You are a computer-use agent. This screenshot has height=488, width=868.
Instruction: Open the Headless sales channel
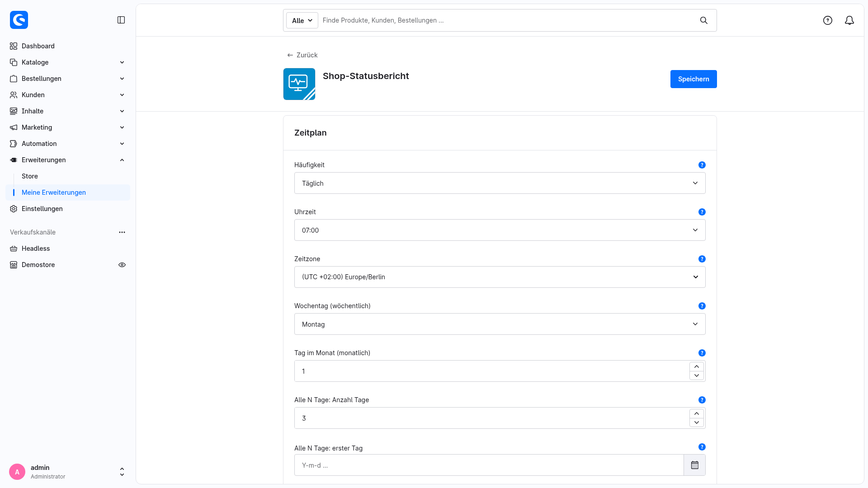(68, 249)
